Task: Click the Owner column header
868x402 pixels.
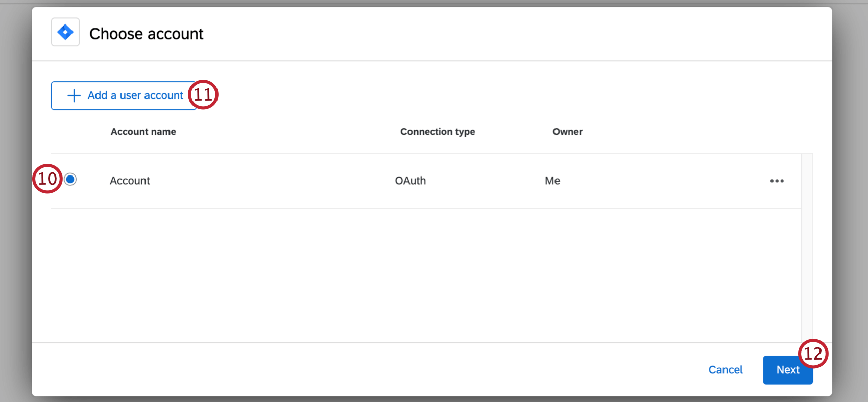Action: tap(567, 131)
